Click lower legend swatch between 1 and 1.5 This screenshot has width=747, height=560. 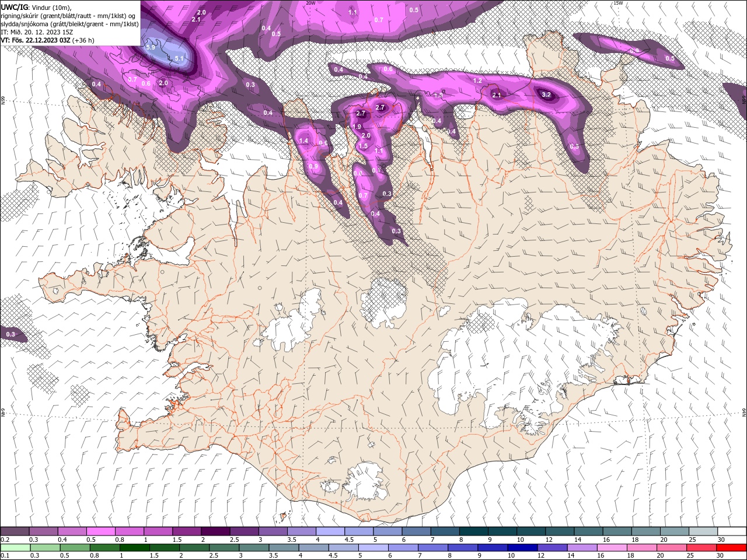(x=135, y=547)
